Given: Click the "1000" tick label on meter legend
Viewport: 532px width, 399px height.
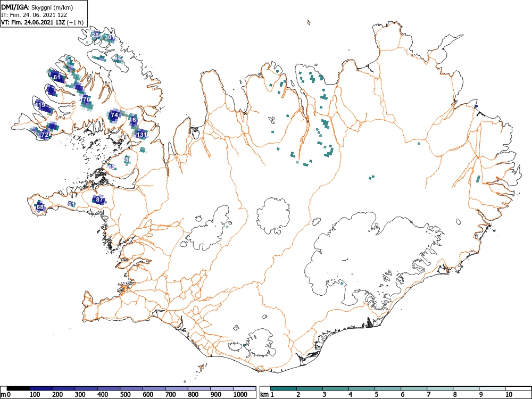Looking at the screenshot, I should 240,395.
